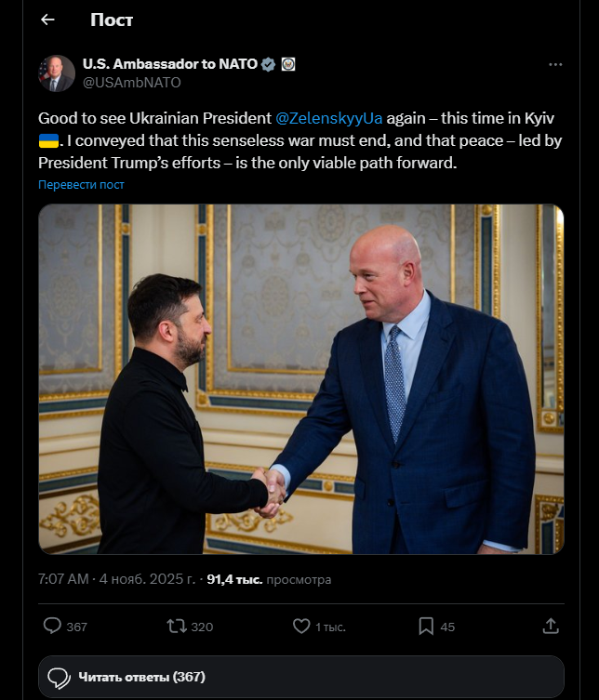The image size is (599, 700).
Task: Click the State Department affiliation seal badge
Action: [x=287, y=64]
